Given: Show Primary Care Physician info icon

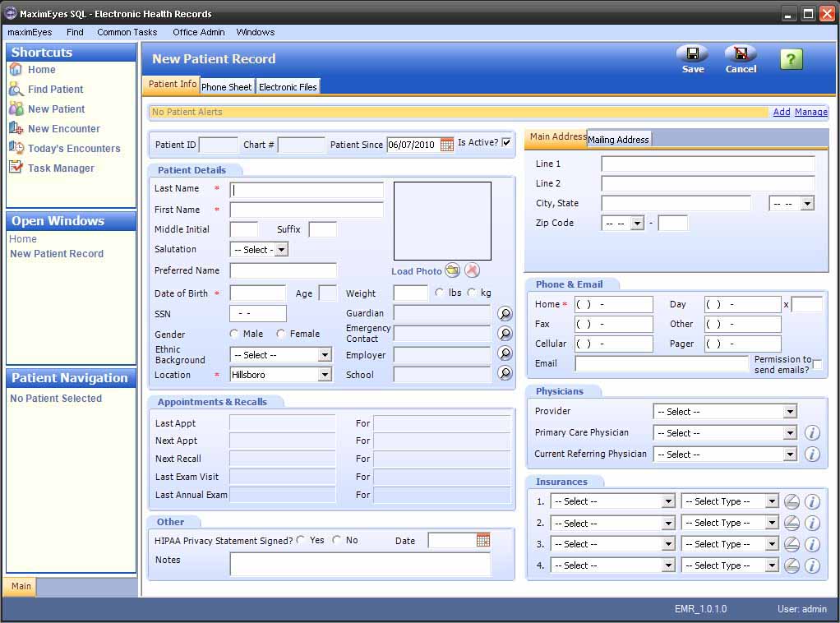Looking at the screenshot, I should (x=812, y=433).
